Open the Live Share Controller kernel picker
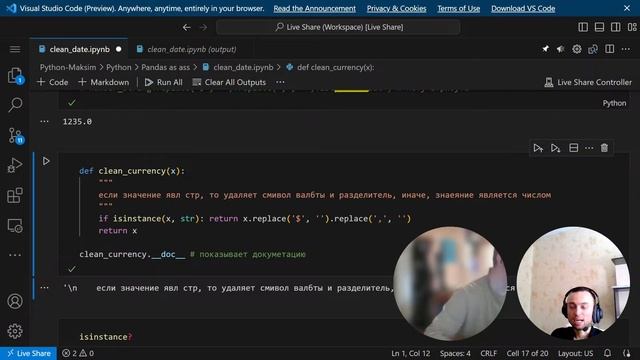The image size is (640, 360). point(588,82)
